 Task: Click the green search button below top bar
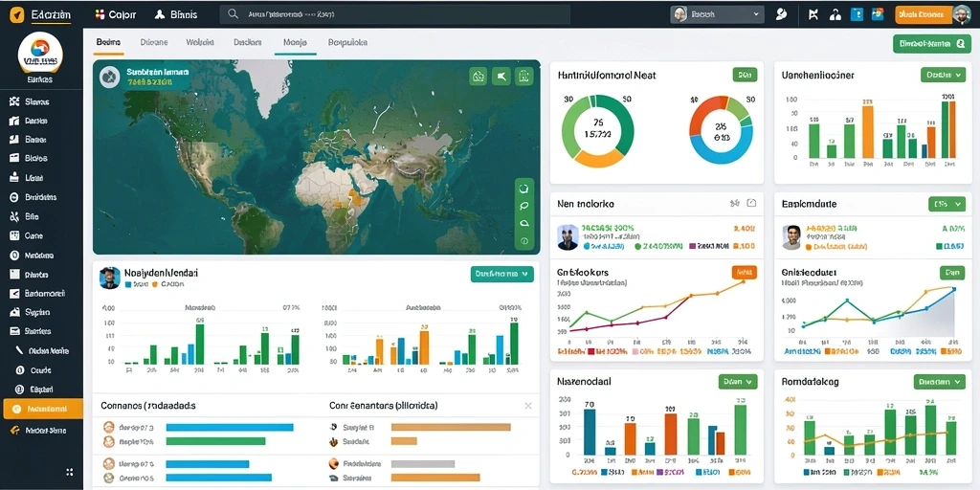coord(931,44)
